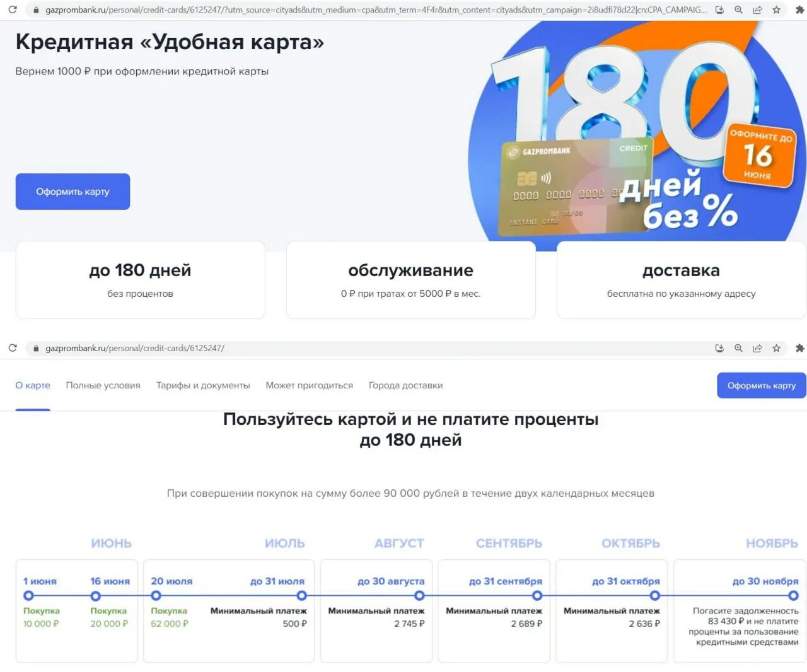807x672 pixels.
Task: Select the '1 июня' timeline point
Action: click(28, 596)
